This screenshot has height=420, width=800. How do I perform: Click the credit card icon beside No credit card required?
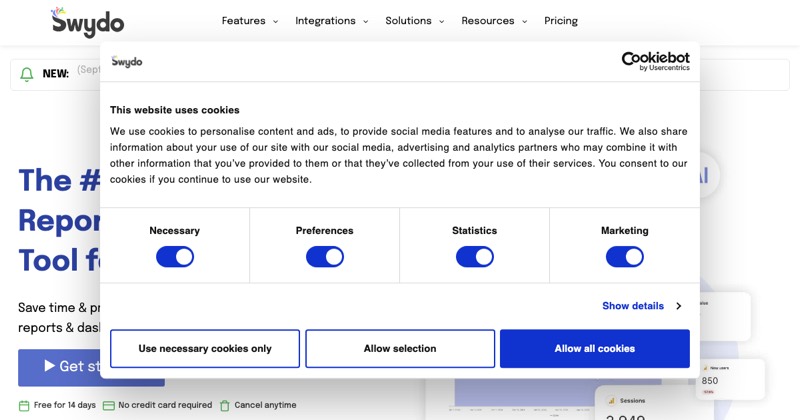(x=109, y=406)
